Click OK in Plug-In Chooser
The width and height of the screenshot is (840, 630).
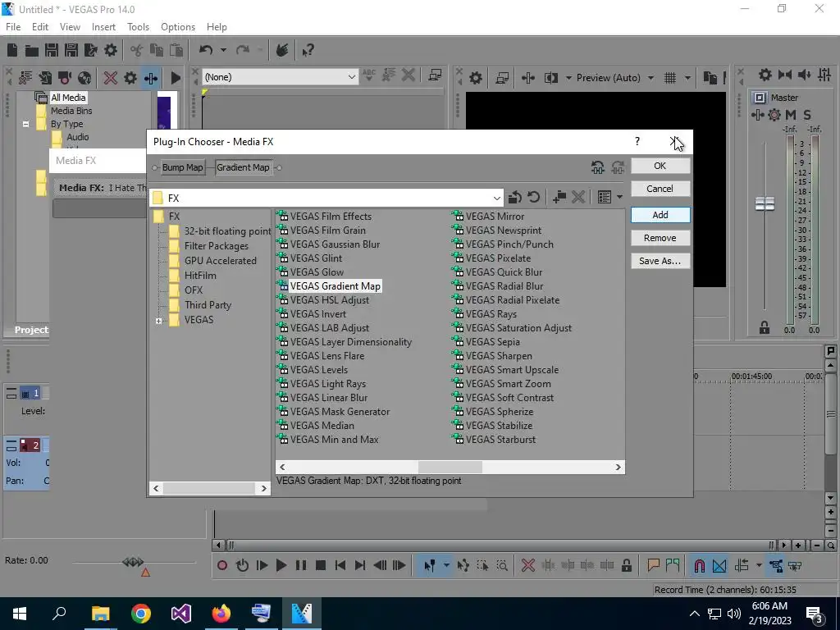[x=660, y=166]
